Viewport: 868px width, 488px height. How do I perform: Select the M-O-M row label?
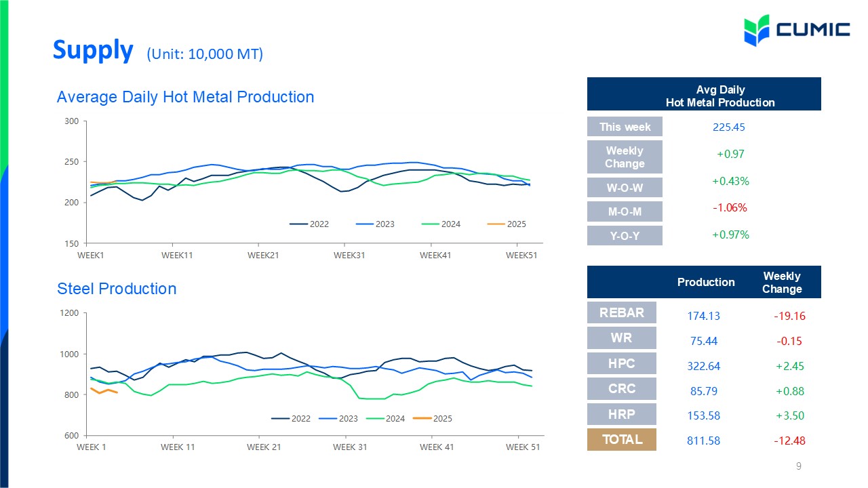click(625, 211)
